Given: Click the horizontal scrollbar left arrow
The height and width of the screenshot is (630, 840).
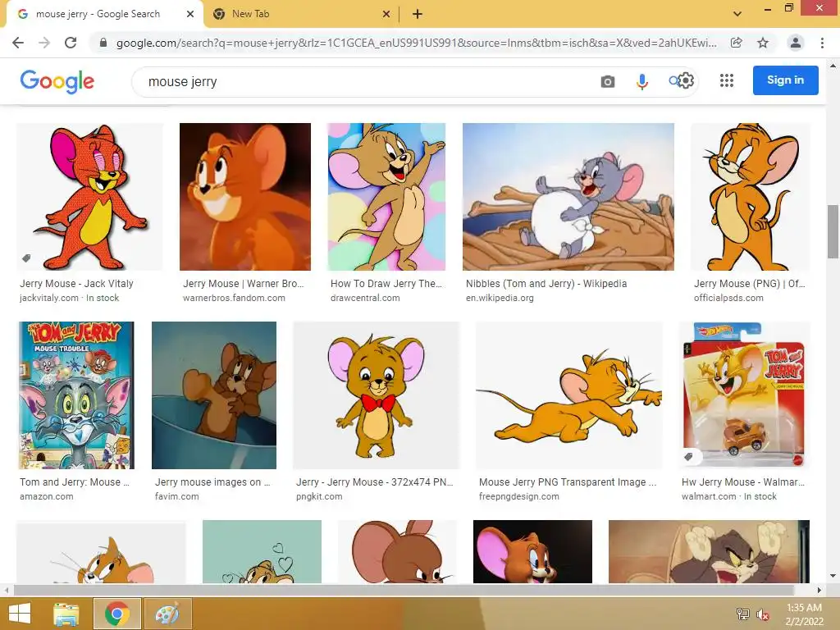Looking at the screenshot, I should pos(7,590).
